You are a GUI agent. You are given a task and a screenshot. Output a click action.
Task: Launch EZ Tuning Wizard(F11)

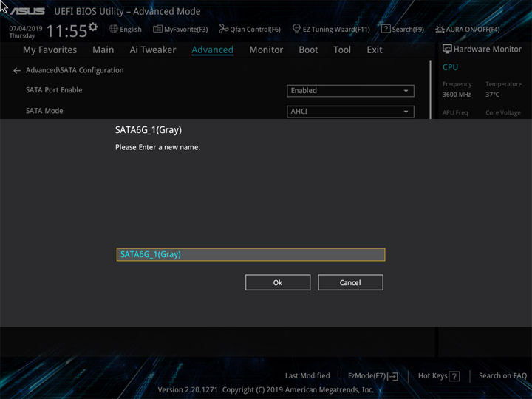331,29
